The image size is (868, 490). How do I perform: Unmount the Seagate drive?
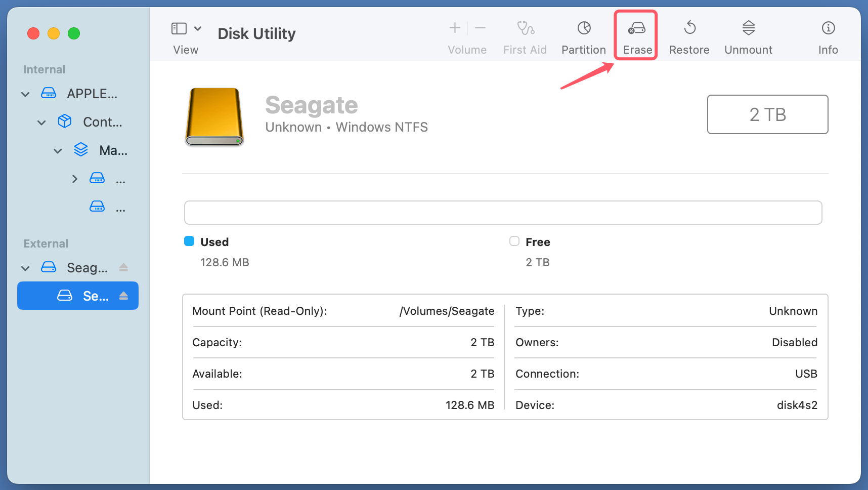tap(748, 35)
